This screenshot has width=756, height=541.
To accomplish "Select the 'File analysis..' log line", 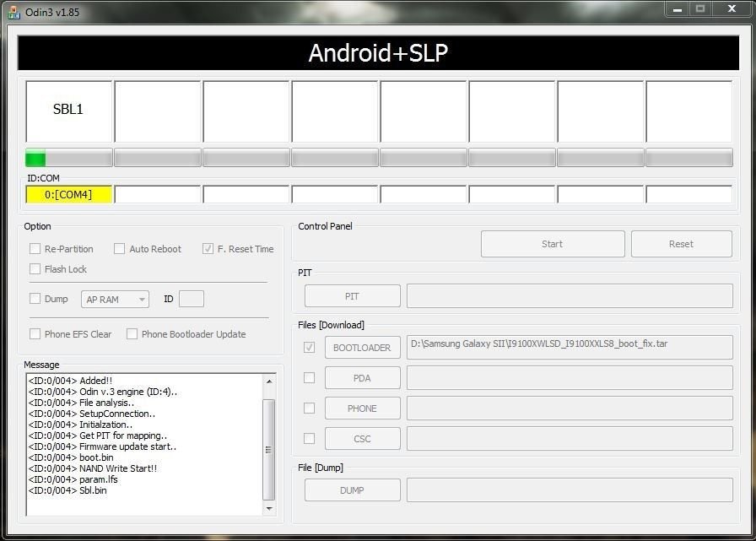I will (x=81, y=403).
